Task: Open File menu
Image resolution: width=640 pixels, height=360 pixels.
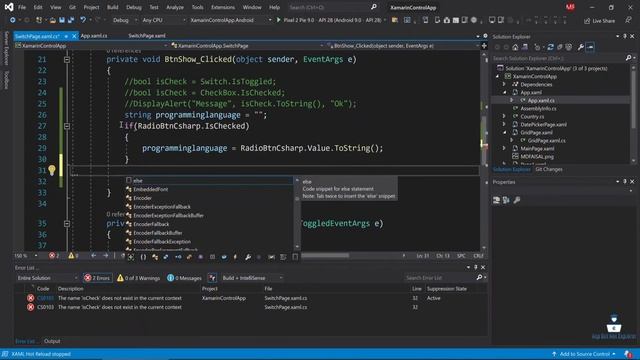Action: [x=22, y=7]
